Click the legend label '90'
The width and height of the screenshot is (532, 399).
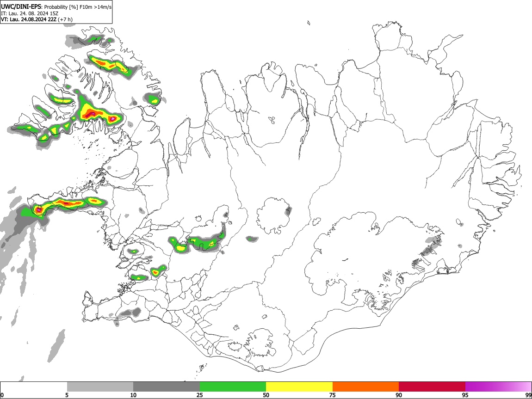tap(399, 395)
